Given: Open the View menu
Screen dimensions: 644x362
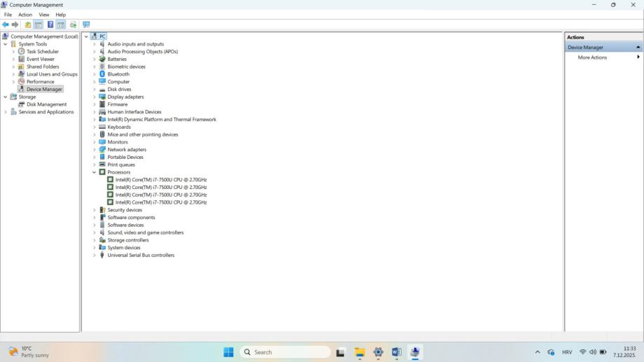Looking at the screenshot, I should click(x=44, y=15).
